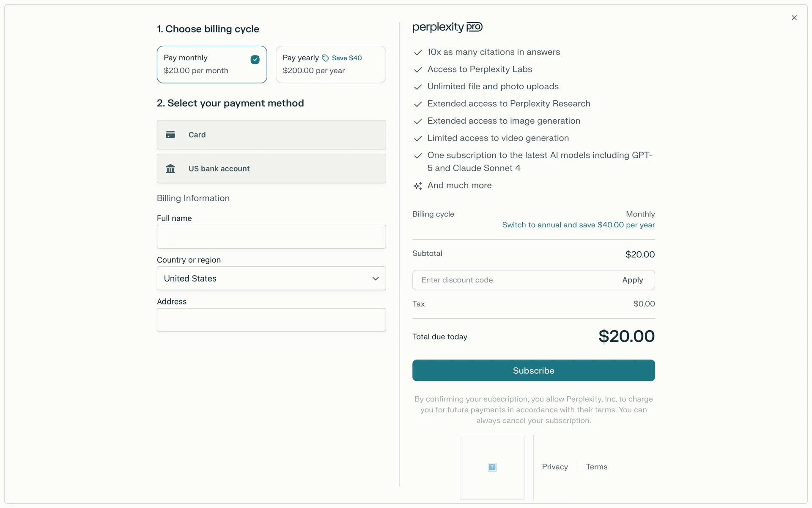Screen dimensions: 812x508
Task: Expand the country list using the chevron arrow
Action: pos(375,279)
